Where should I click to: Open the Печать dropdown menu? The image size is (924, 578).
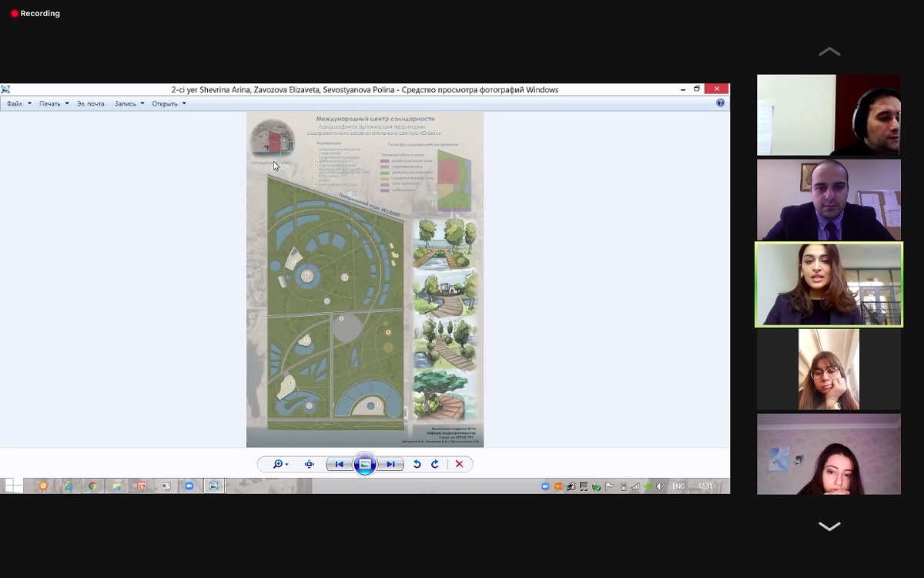(54, 103)
